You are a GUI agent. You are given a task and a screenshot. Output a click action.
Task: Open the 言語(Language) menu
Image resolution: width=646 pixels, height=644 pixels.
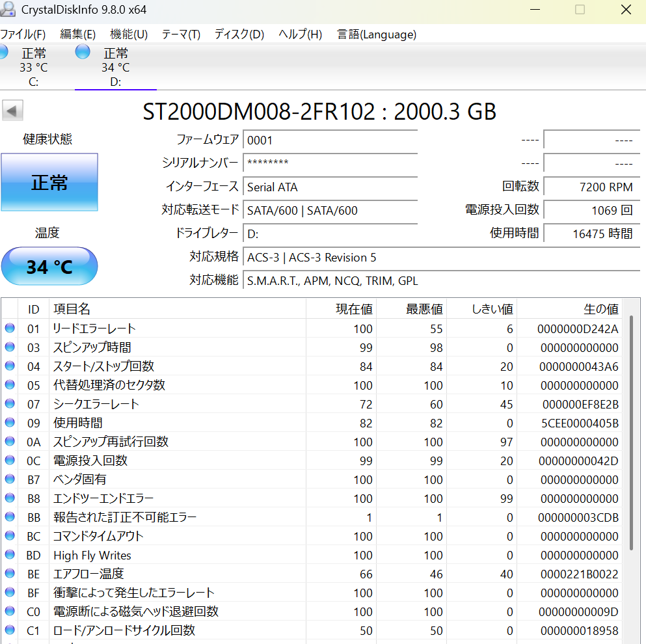point(377,34)
